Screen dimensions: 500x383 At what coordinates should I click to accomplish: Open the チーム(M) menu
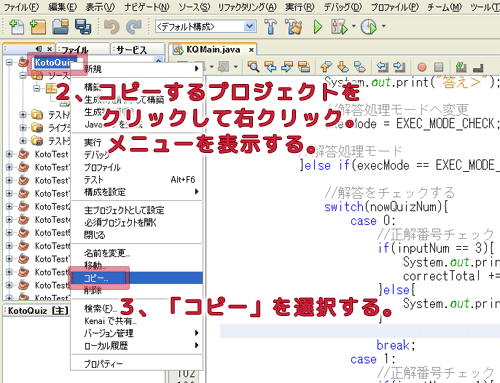click(445, 7)
